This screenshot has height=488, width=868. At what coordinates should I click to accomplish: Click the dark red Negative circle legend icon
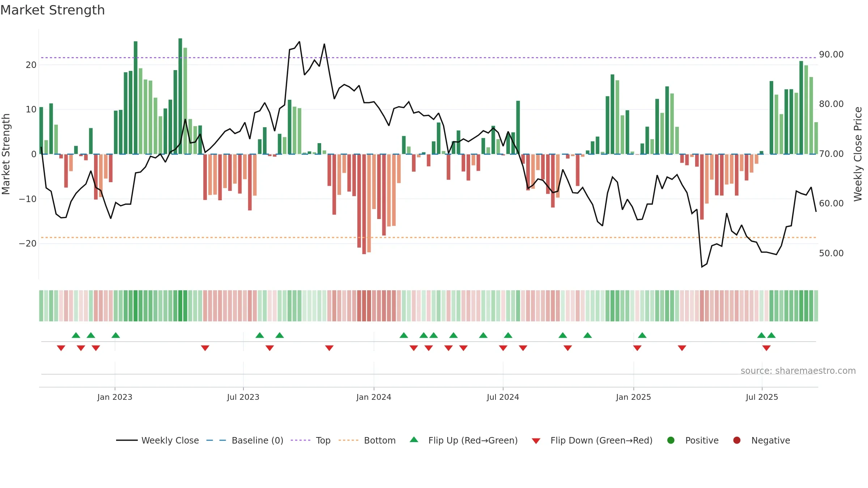pos(737,440)
